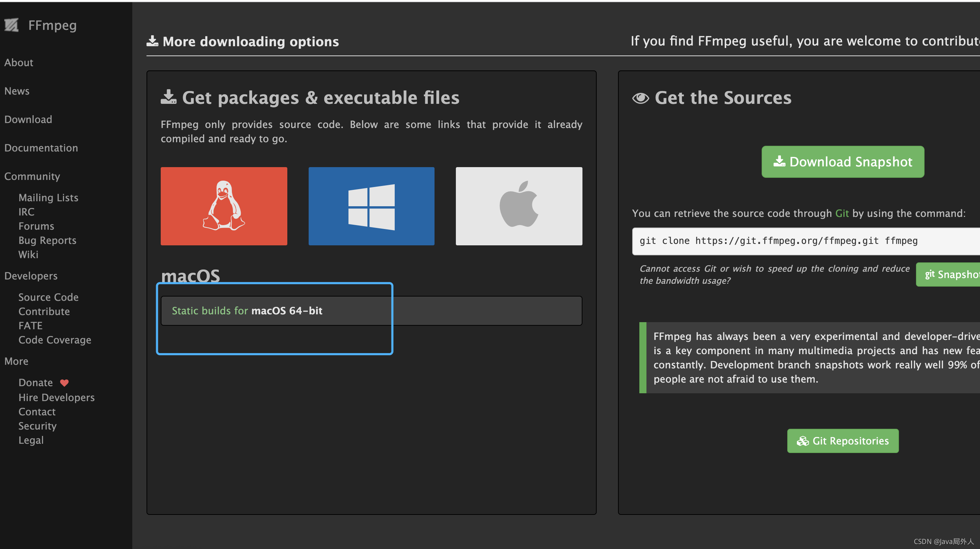Choose the Apple macOS logo tile
Image resolution: width=980 pixels, height=549 pixels.
[519, 206]
